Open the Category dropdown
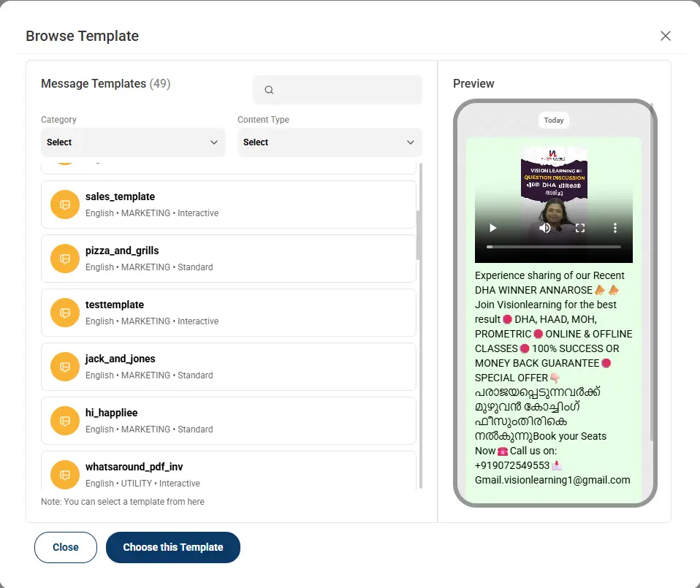 [133, 142]
